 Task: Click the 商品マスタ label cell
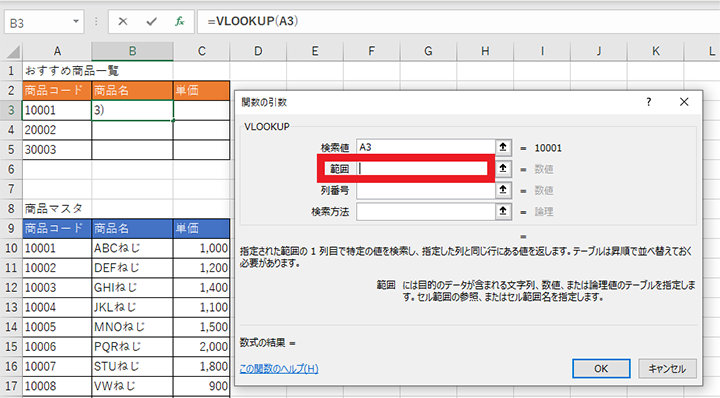point(57,208)
